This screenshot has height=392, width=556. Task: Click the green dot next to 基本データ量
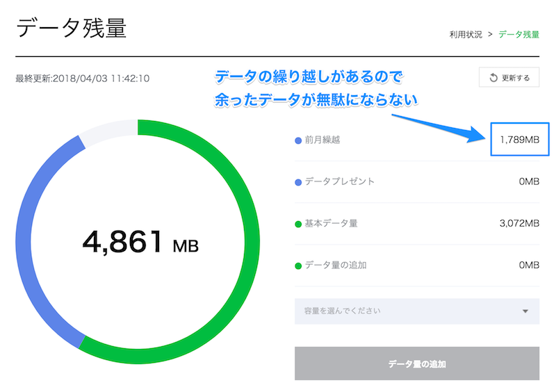298,224
